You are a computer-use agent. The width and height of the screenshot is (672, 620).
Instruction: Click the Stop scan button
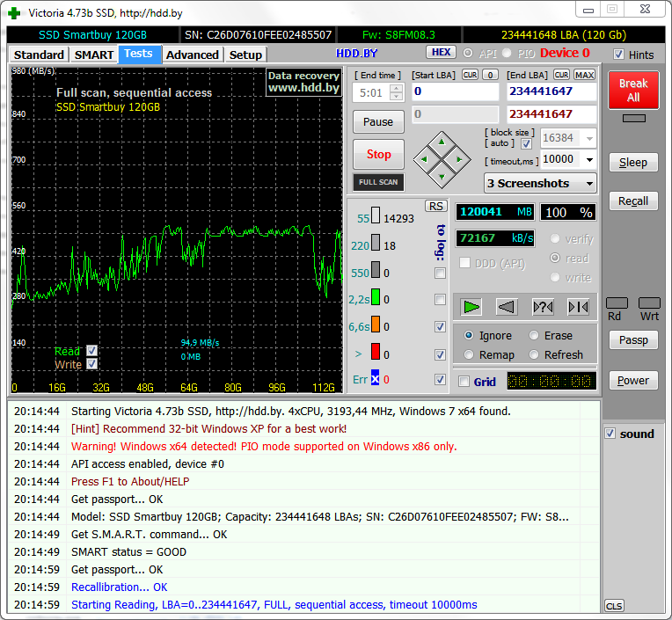coord(378,154)
